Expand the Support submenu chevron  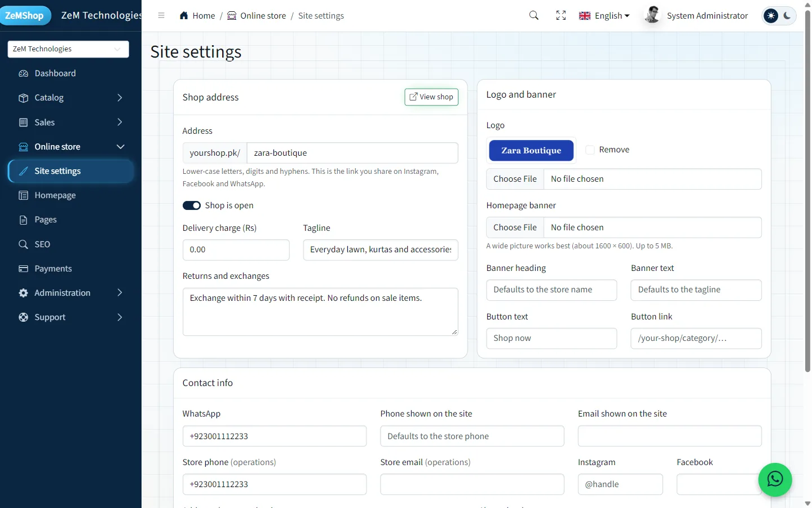(120, 317)
